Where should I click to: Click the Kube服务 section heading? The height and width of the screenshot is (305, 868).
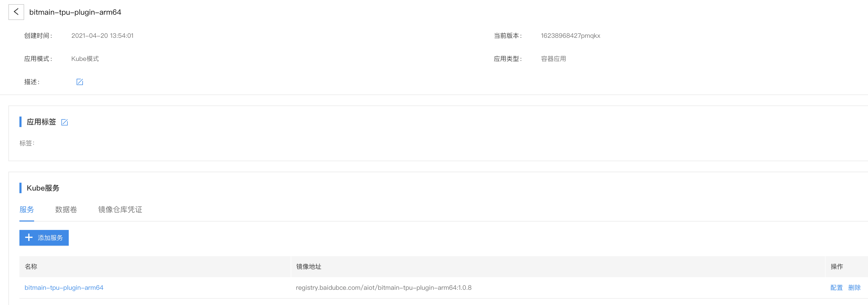(x=43, y=188)
